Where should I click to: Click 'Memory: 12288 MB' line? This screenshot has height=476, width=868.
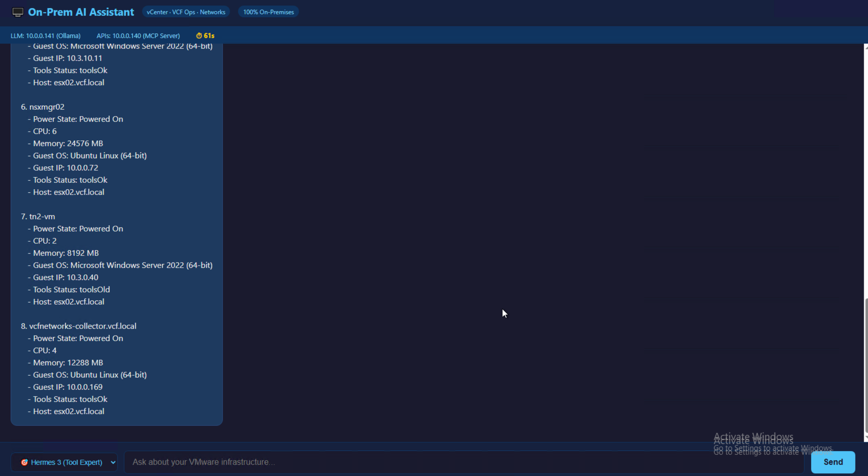(x=66, y=362)
